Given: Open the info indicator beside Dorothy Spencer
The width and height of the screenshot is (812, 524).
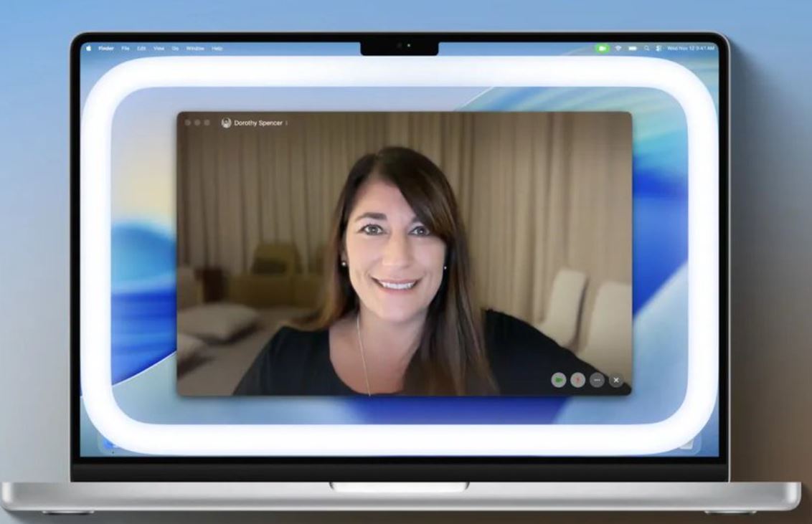Looking at the screenshot, I should point(287,123).
